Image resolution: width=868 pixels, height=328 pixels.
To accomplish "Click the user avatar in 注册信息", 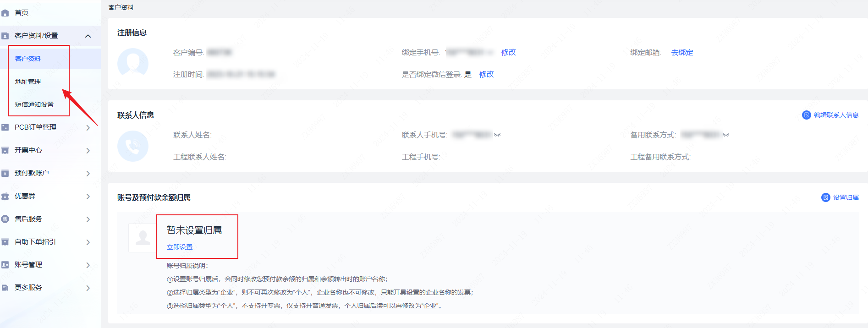I will click(133, 63).
